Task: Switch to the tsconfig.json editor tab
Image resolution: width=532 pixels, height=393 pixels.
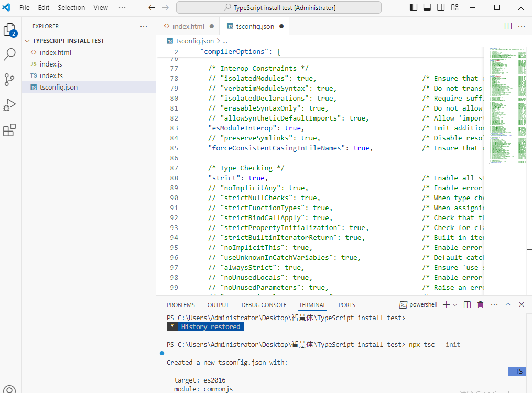Action: tap(255, 26)
